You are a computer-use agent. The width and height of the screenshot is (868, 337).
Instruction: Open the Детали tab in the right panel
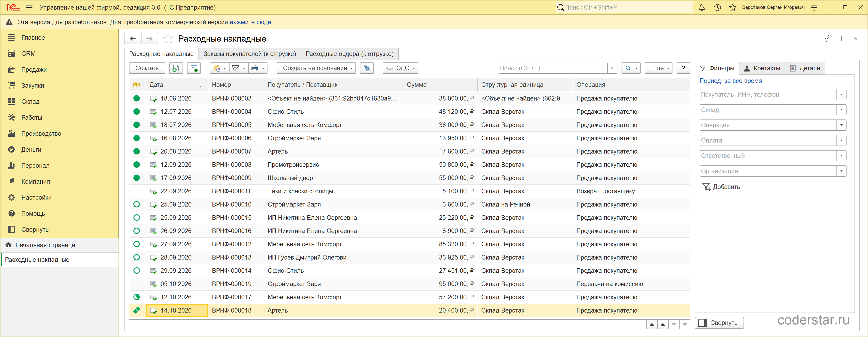pyautogui.click(x=805, y=68)
